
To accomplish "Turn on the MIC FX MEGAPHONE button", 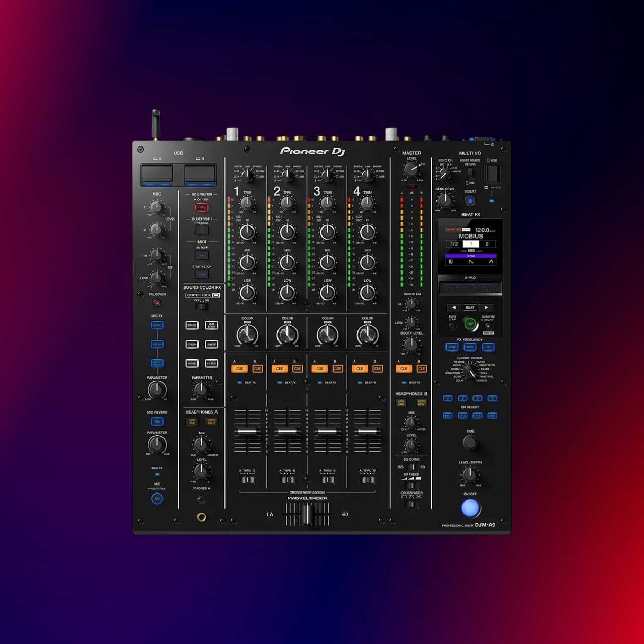I will [157, 363].
